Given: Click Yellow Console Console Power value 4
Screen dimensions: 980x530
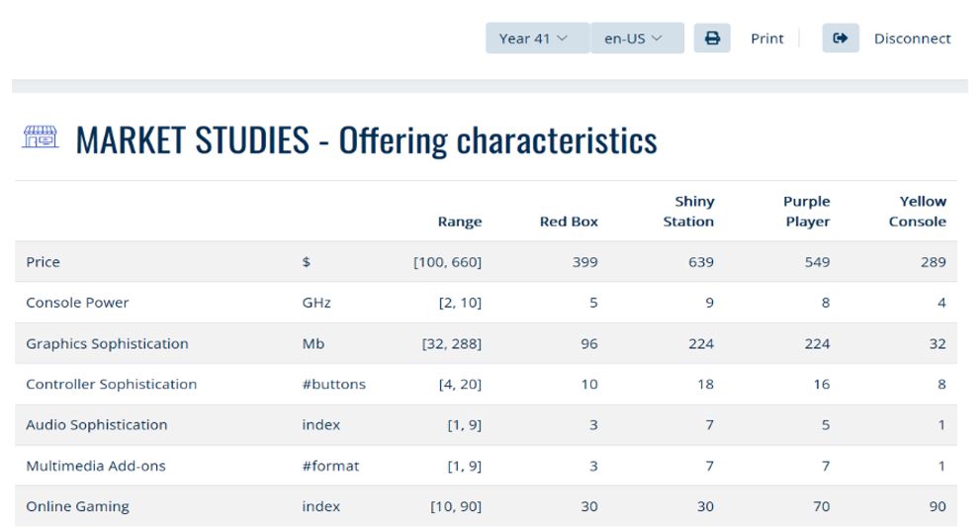Looking at the screenshot, I should [941, 303].
